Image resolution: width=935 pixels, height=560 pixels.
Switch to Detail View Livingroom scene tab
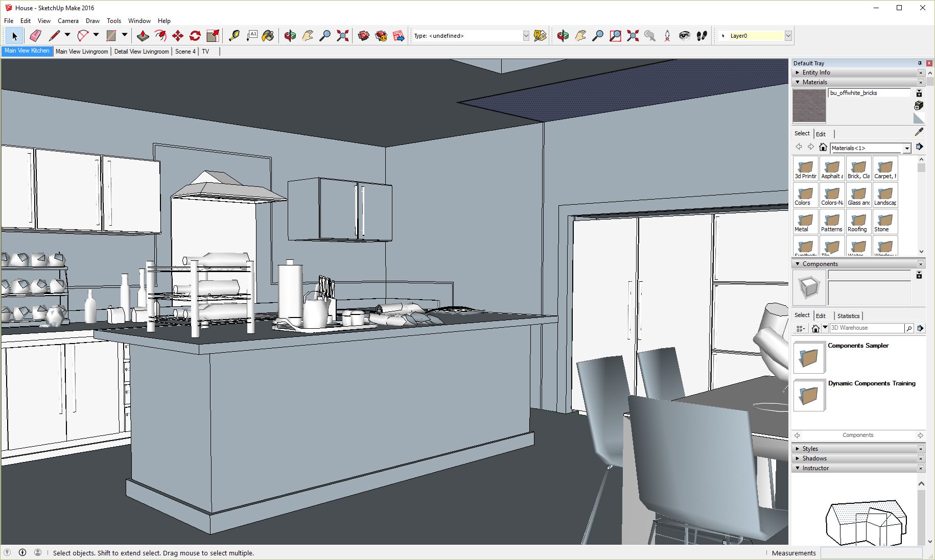142,52
